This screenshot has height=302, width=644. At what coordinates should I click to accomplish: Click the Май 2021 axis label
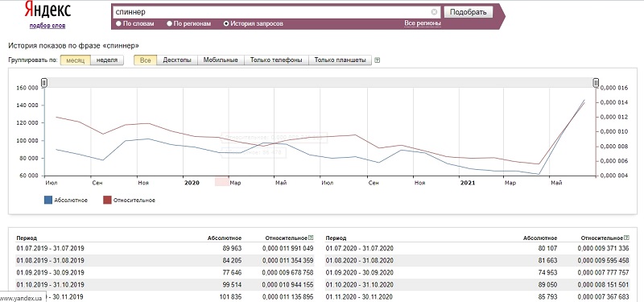[556, 183]
